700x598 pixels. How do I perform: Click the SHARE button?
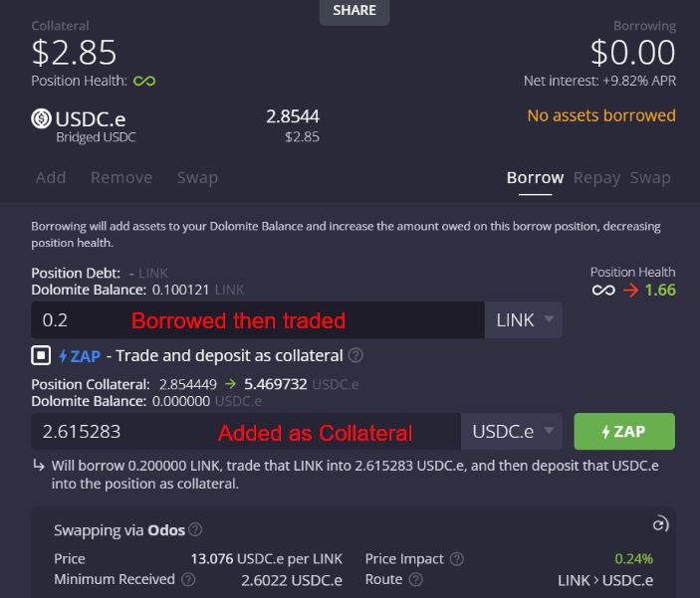click(354, 11)
